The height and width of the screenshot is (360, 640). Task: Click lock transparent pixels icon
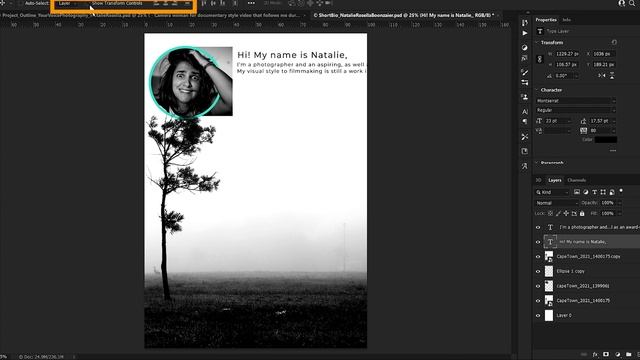[x=550, y=213]
